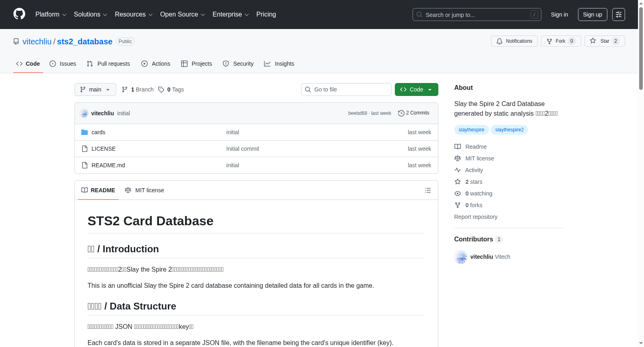Click the book icon beside Readme
Screen dimensions: 644x347
point(458,147)
